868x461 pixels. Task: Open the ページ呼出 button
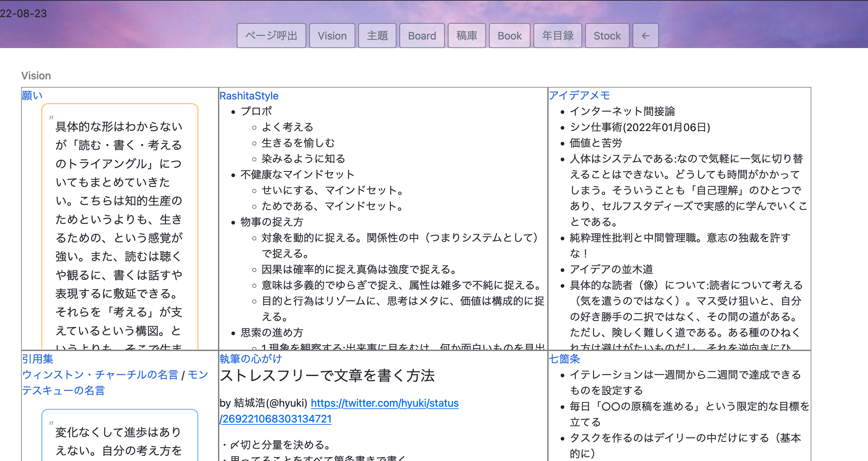tap(271, 36)
